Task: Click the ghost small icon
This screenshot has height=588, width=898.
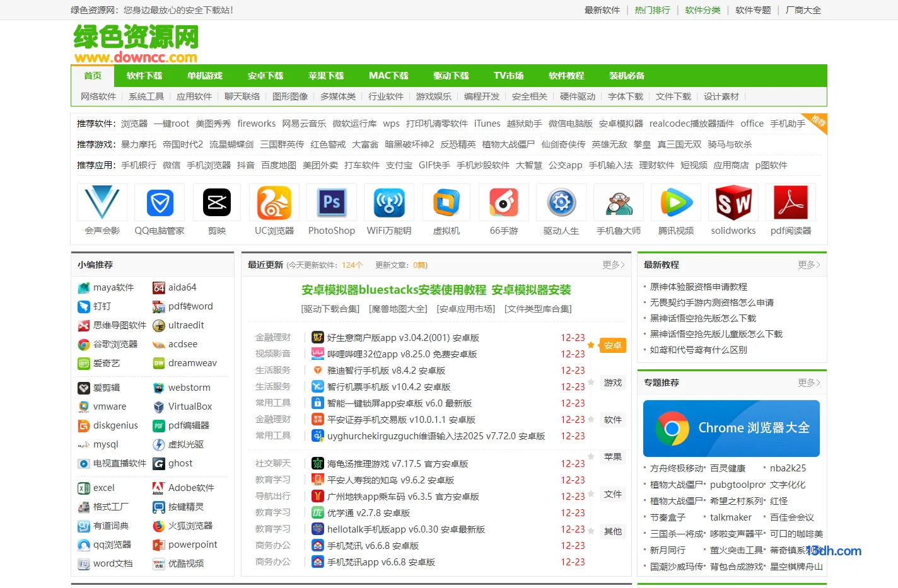Action: point(159,464)
